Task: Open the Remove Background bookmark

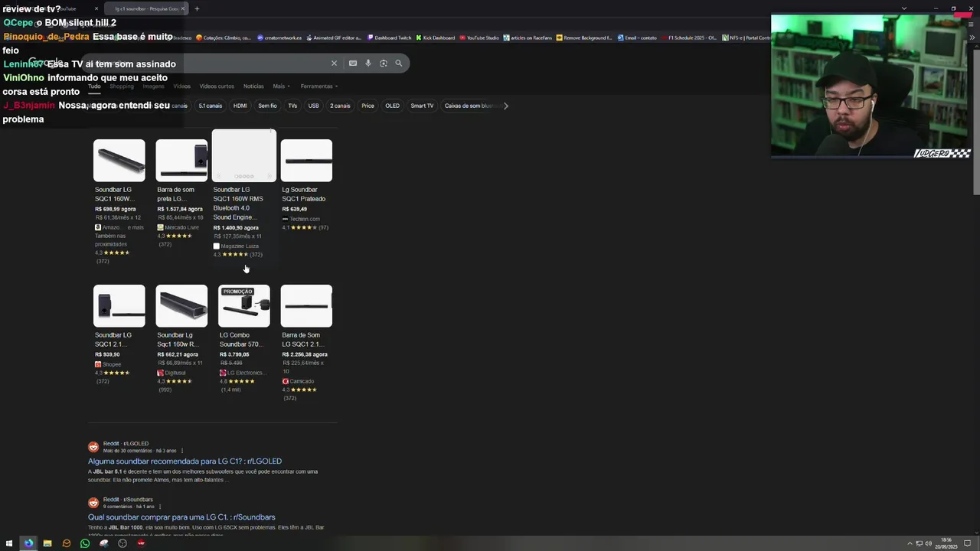Action: (x=584, y=37)
